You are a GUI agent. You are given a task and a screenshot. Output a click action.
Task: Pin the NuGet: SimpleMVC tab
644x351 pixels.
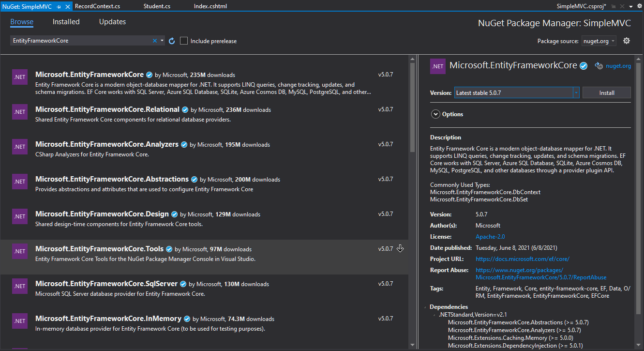click(59, 7)
